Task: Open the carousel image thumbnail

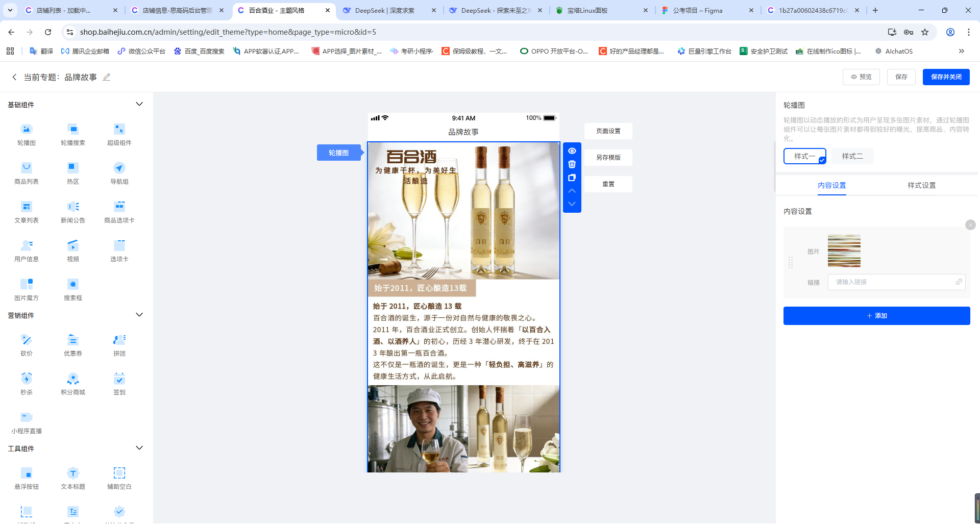Action: [844, 251]
